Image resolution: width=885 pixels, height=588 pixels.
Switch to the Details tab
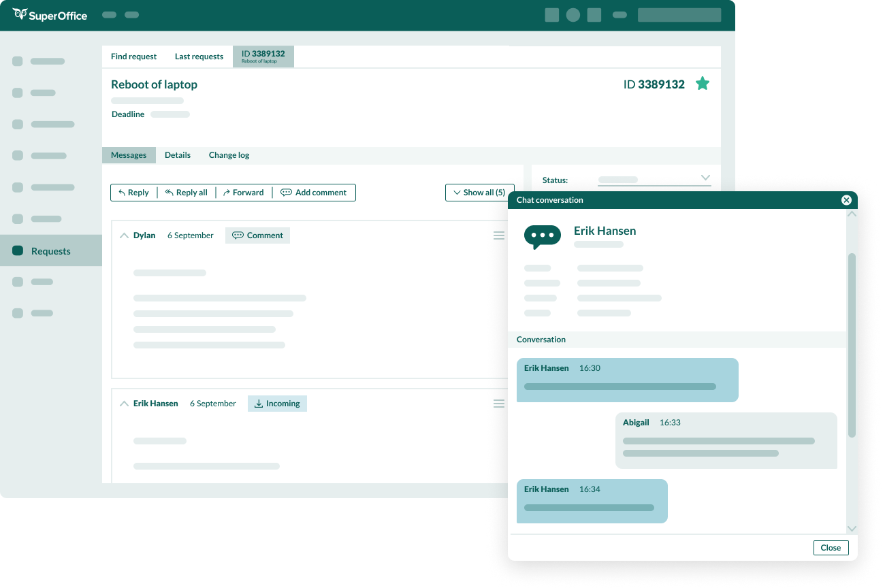pyautogui.click(x=178, y=155)
